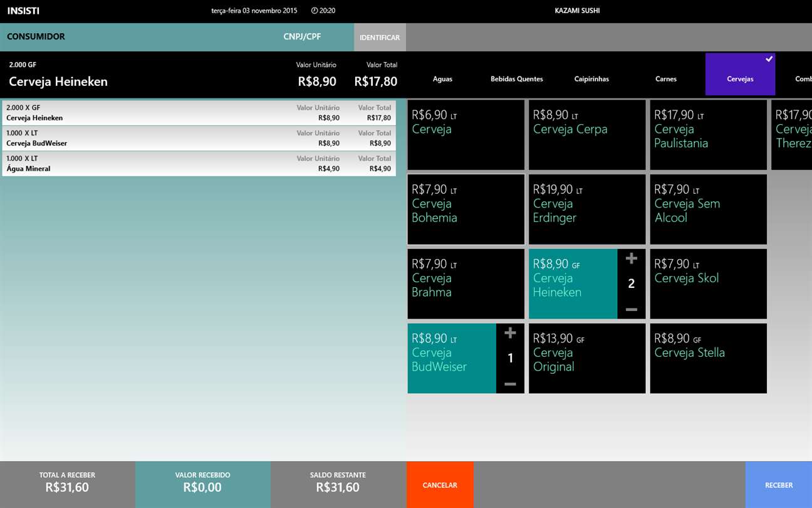The width and height of the screenshot is (812, 508).
Task: Select the Água Mineral order line row
Action: [x=199, y=164]
